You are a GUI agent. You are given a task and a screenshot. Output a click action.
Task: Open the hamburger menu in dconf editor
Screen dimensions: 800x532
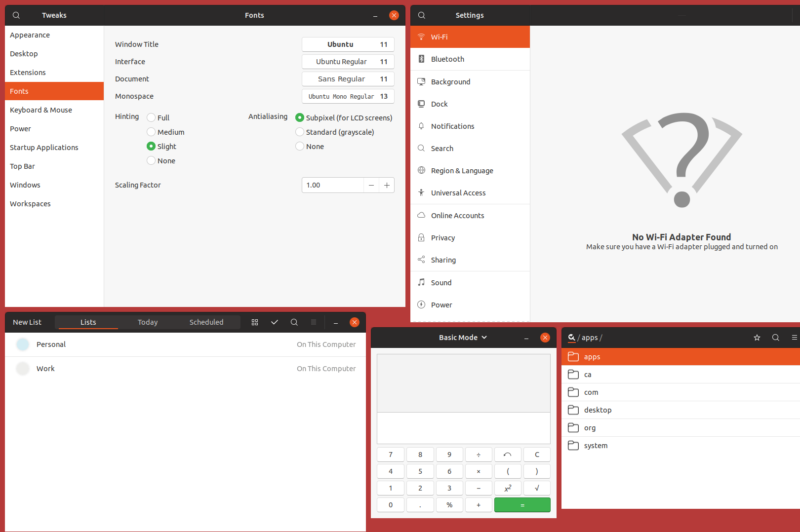tap(795, 338)
